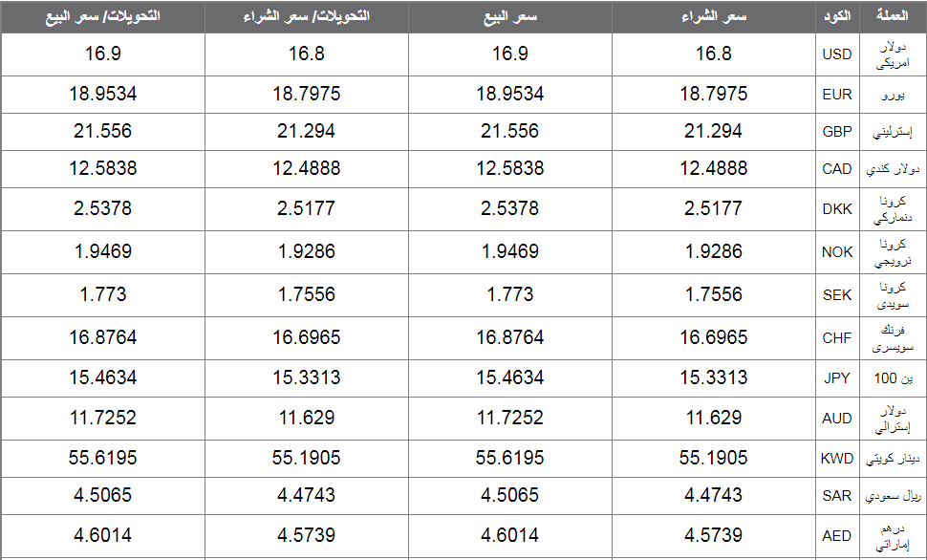Select the SAR sell rate 4.5065

pos(510,495)
